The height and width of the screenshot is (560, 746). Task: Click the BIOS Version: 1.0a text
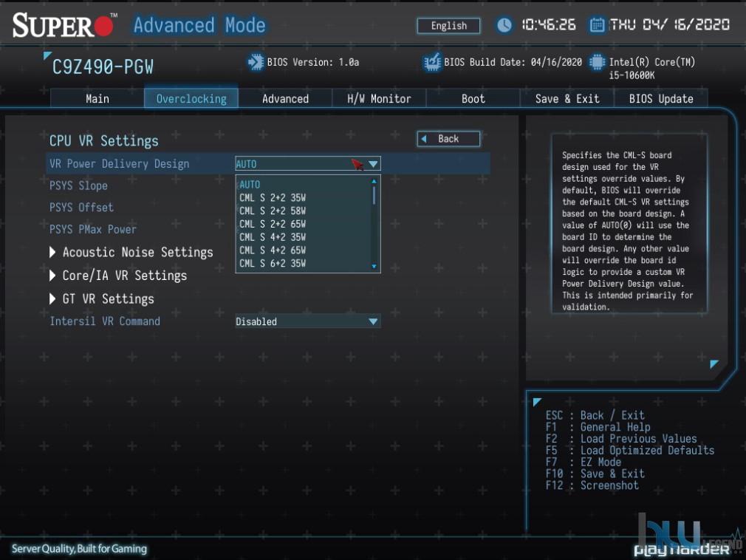click(313, 62)
